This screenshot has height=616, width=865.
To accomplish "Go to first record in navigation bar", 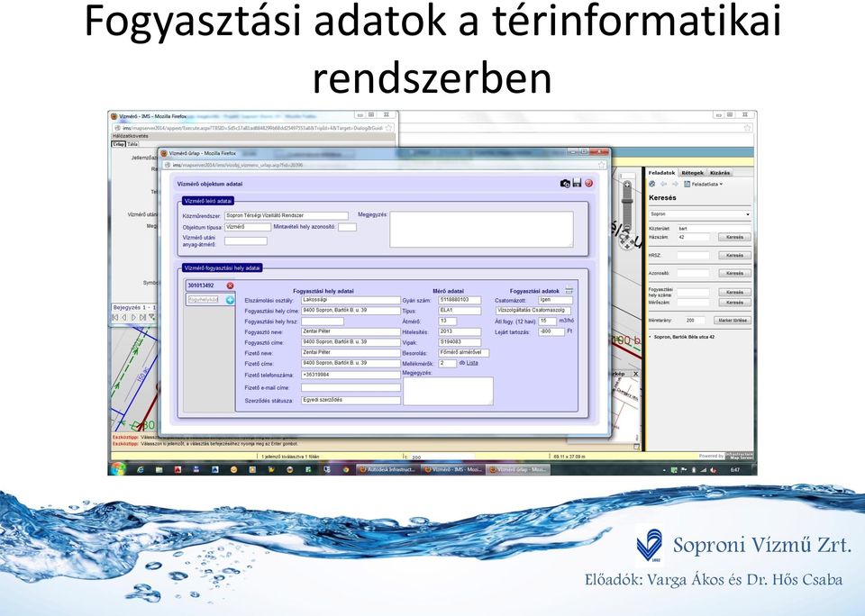I will (x=115, y=318).
